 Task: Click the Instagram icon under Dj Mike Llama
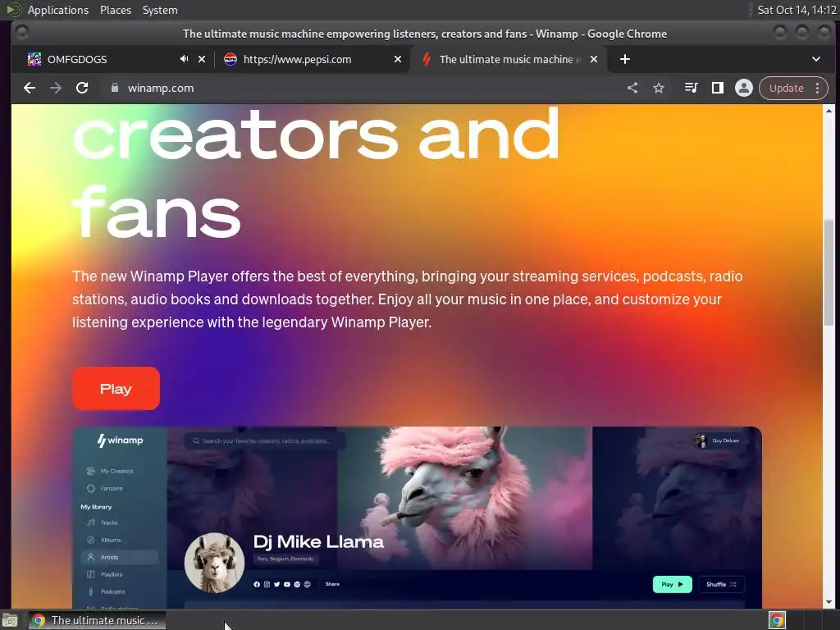[x=267, y=584]
